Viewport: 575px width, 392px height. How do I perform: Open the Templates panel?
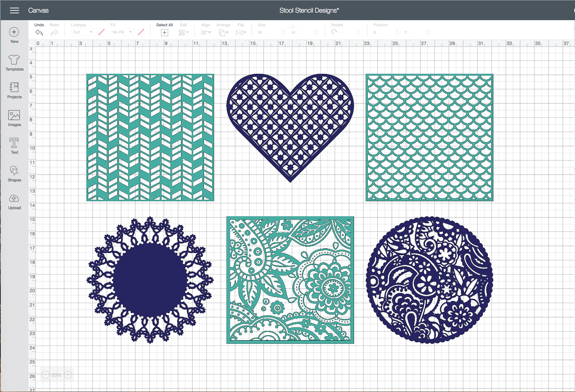(14, 60)
